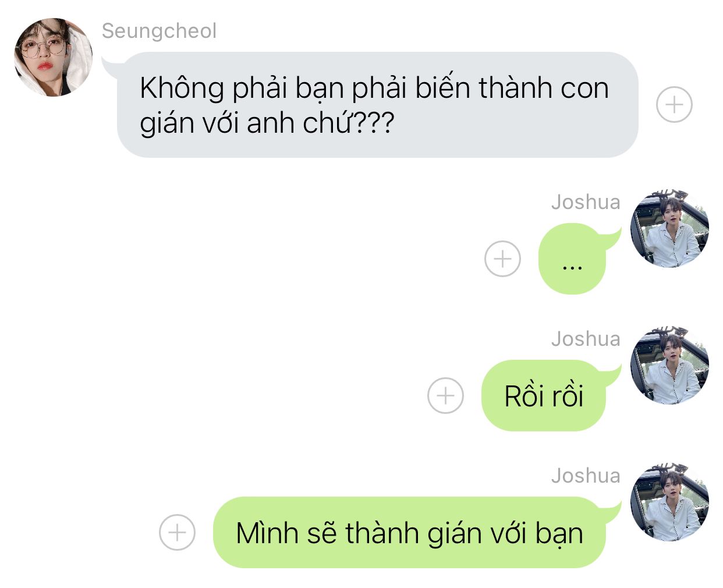
Task: Open Joshua's avatar beside "Rồi rồi"
Action: (669, 365)
